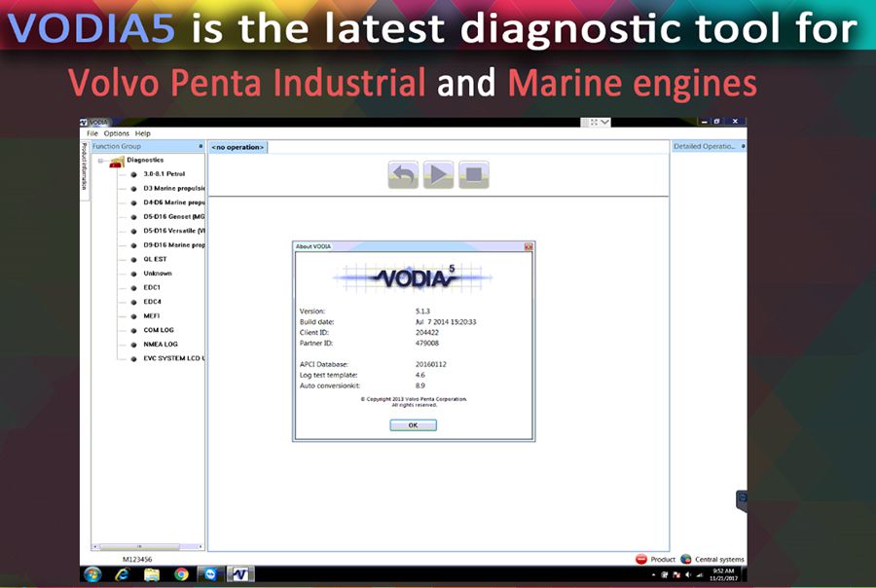Click the Function Group horizontal scrollbar
Screen dimensions: 876x588
point(148,547)
